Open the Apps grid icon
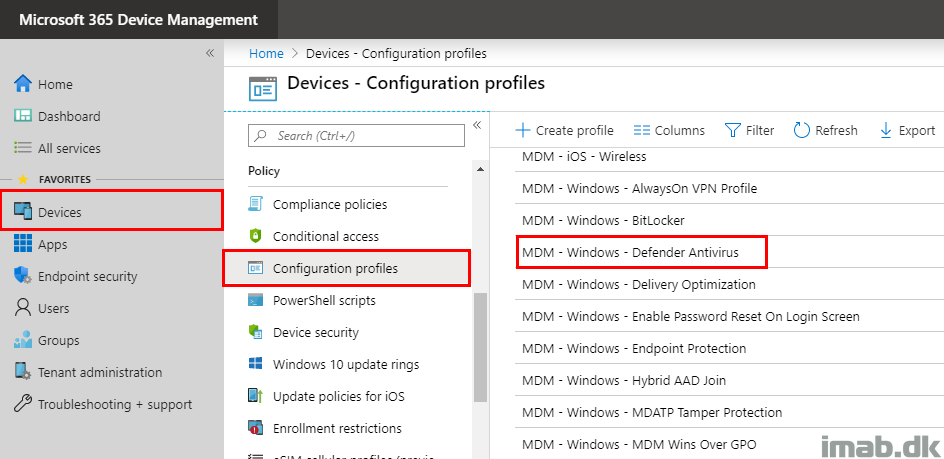Image resolution: width=944 pixels, height=459 pixels. tap(22, 244)
